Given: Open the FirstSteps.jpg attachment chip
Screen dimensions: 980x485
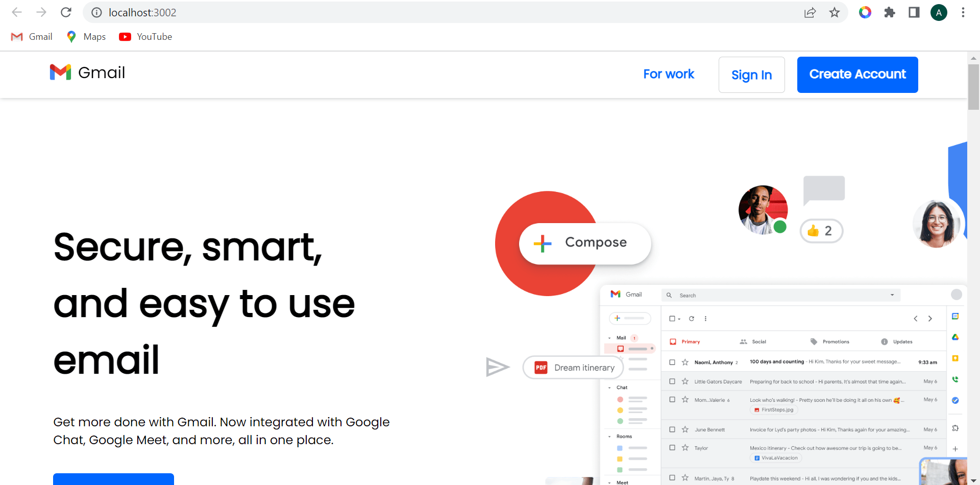Looking at the screenshot, I should [x=774, y=410].
